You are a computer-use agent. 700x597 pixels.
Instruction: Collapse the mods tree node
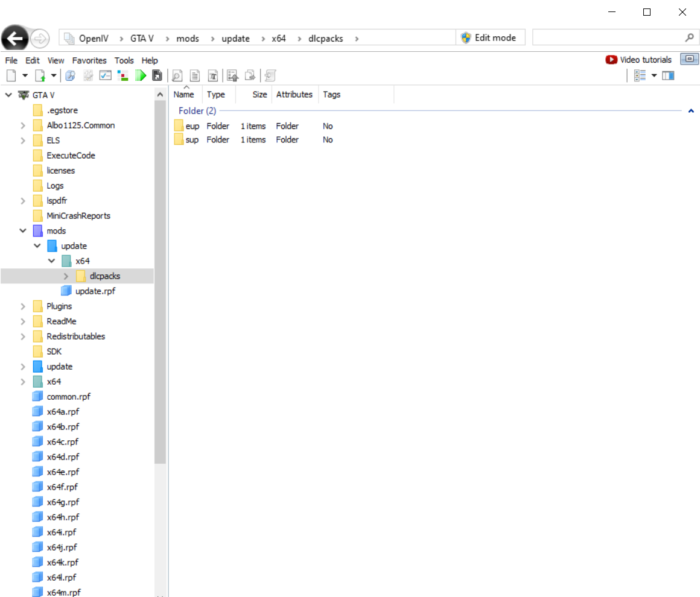tap(23, 231)
